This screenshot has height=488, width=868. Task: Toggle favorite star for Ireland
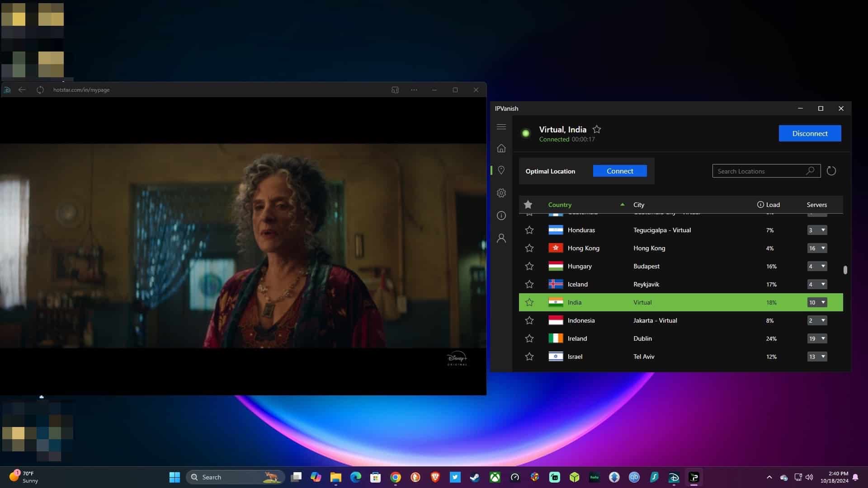coord(529,338)
